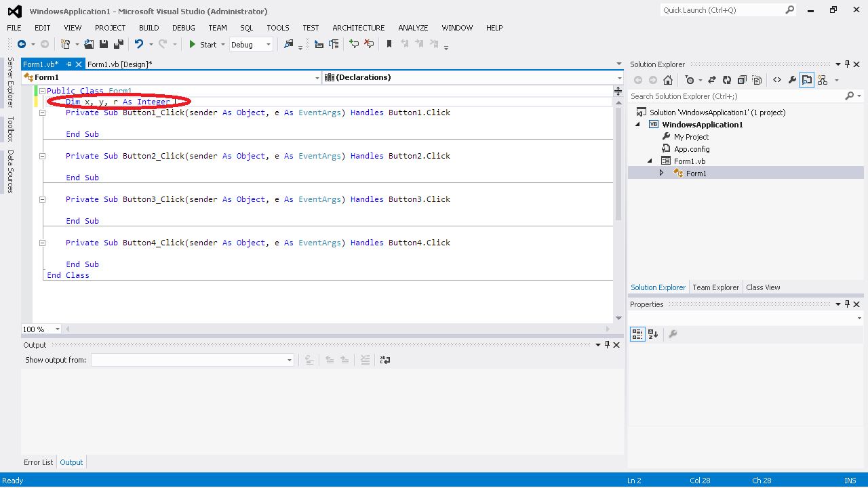Comment out the selected lines icon

coord(353,45)
